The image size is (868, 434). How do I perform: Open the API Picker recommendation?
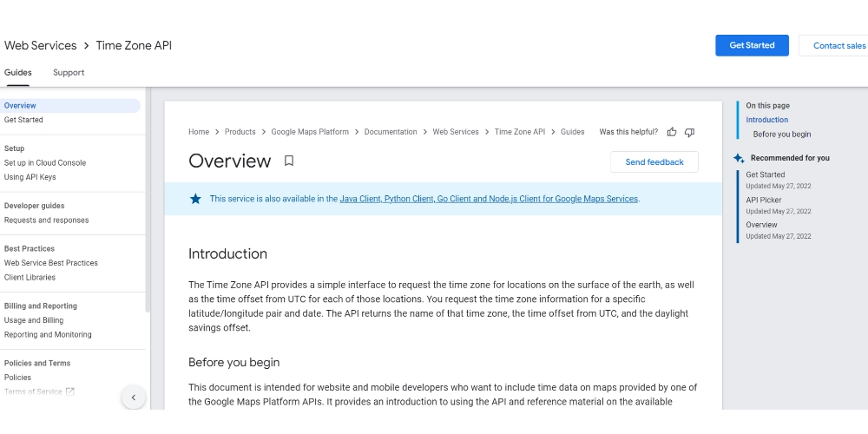(764, 200)
